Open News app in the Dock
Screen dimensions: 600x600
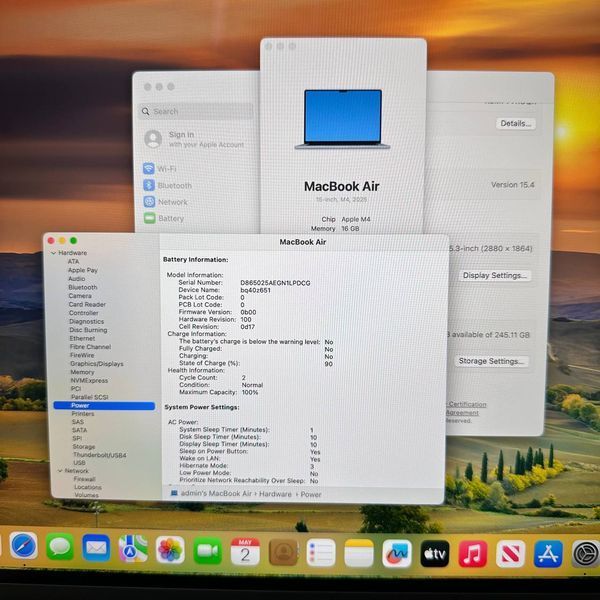coord(510,554)
